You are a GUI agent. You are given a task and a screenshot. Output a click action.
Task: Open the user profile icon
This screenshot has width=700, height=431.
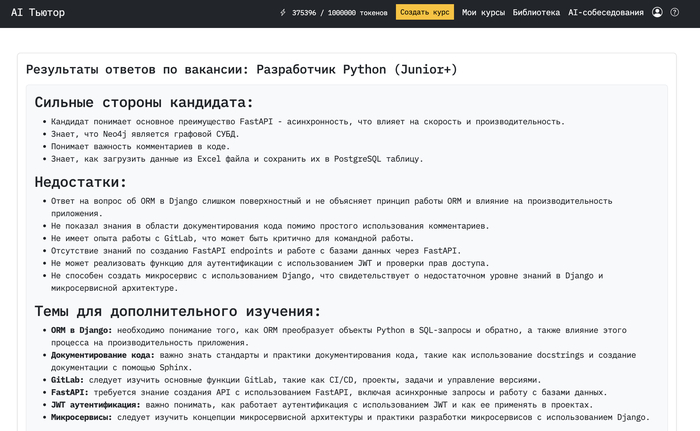coord(657,13)
